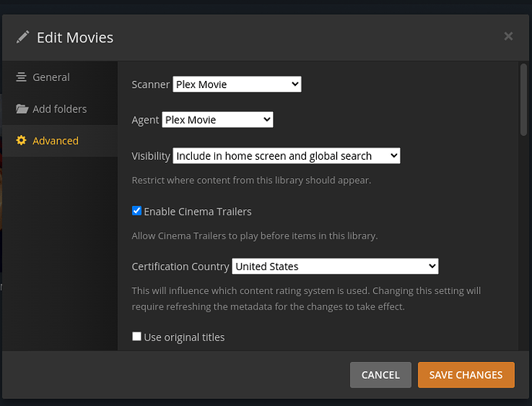The height and width of the screenshot is (406, 532).
Task: Click the Save Changes button
Action: coord(466,375)
